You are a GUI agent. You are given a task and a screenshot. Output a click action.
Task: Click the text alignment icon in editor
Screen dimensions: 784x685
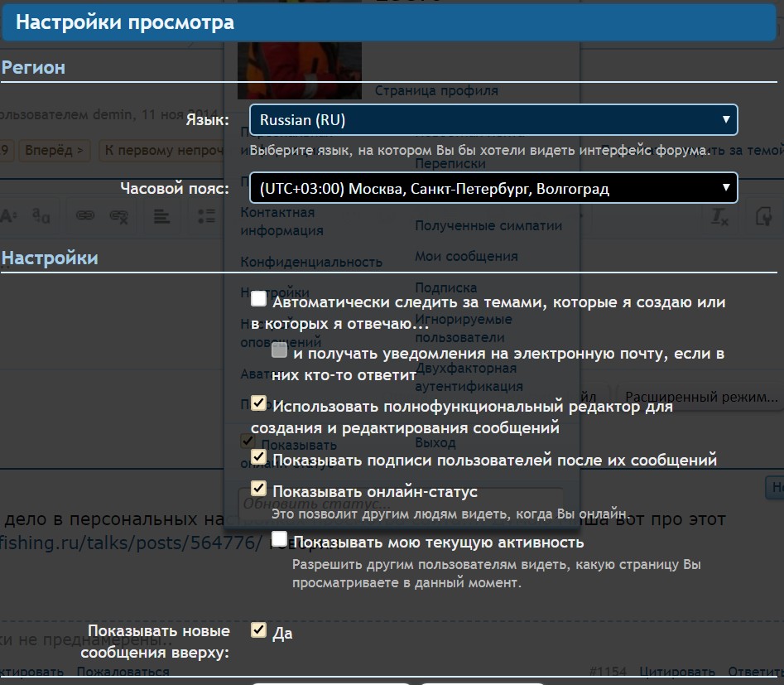pos(162,216)
